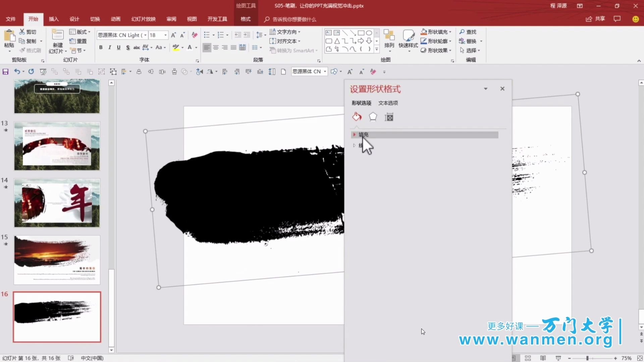Screen dimensions: 644x362
Task: Open the Effects pentagon icon in format pane
Action: click(x=373, y=117)
